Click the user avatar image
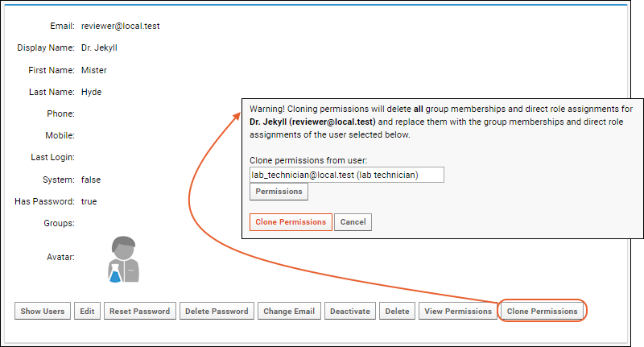Image resolution: width=644 pixels, height=347 pixels. pyautogui.click(x=124, y=259)
